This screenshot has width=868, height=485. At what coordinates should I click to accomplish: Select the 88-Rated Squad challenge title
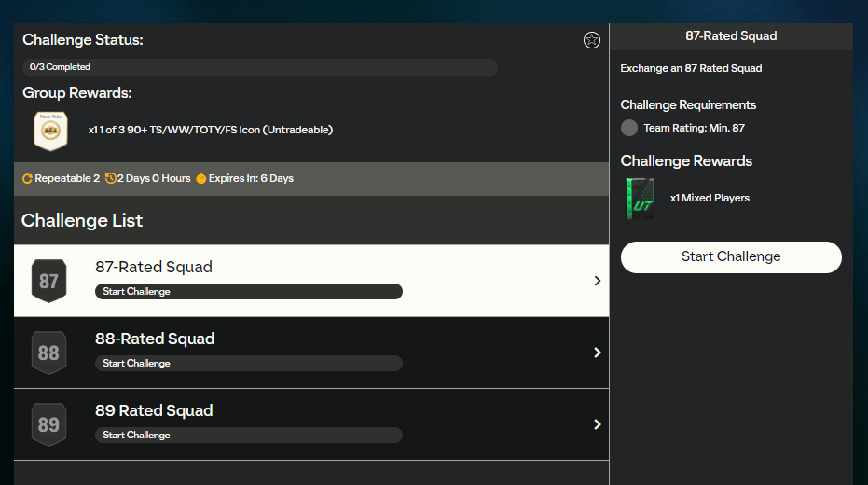point(155,339)
